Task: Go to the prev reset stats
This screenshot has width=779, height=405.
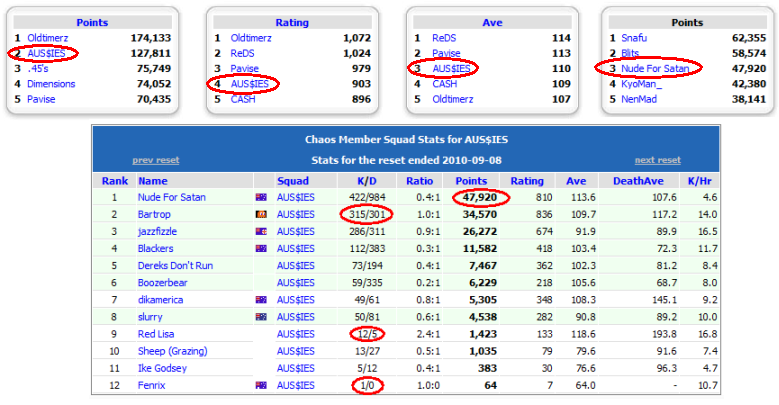Action: click(x=155, y=160)
